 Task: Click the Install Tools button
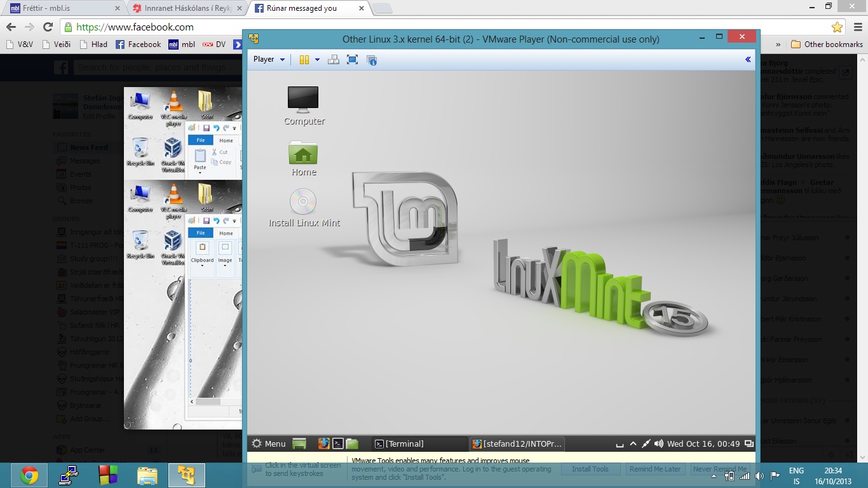pos(590,469)
